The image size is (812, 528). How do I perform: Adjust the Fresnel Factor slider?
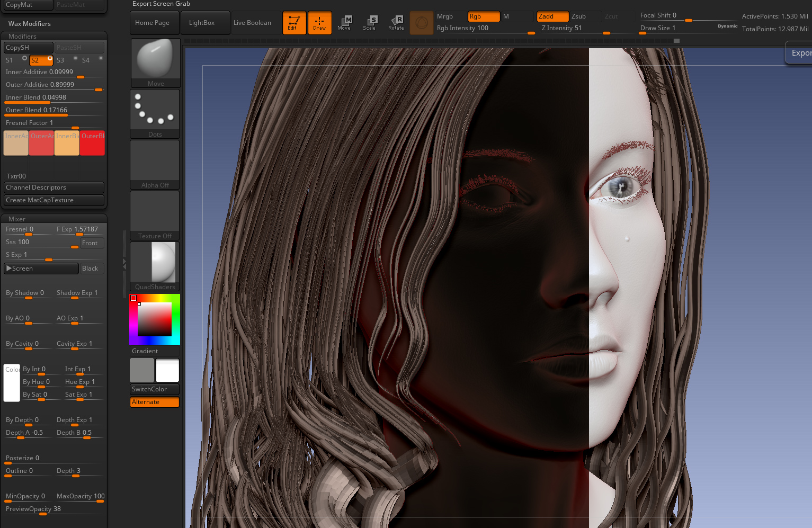[x=54, y=123]
